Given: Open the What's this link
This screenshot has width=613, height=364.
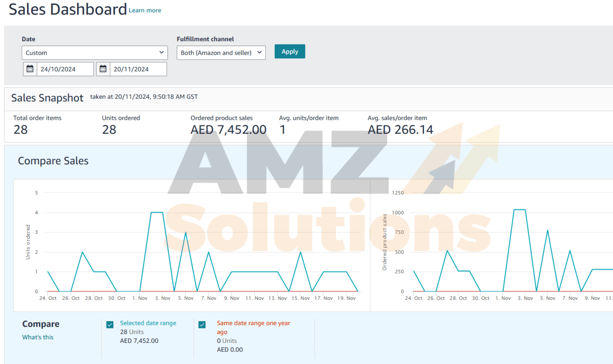Looking at the screenshot, I should [x=38, y=337].
